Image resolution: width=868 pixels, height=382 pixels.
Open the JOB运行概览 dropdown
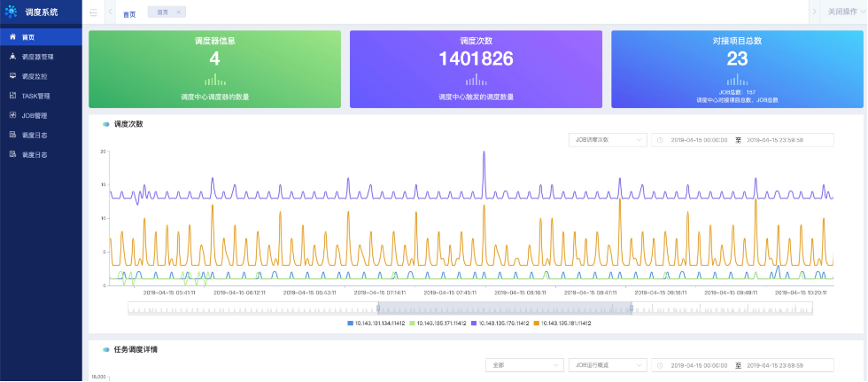[607, 365]
